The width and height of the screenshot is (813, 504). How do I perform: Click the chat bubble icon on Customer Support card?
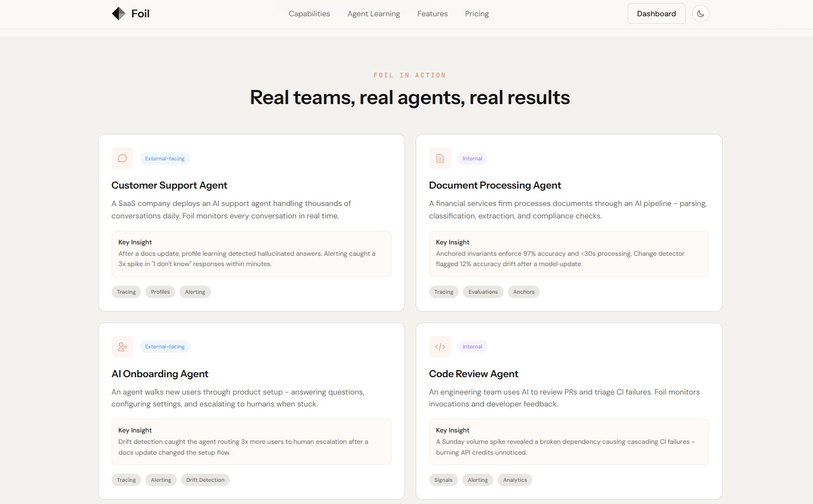(x=122, y=158)
